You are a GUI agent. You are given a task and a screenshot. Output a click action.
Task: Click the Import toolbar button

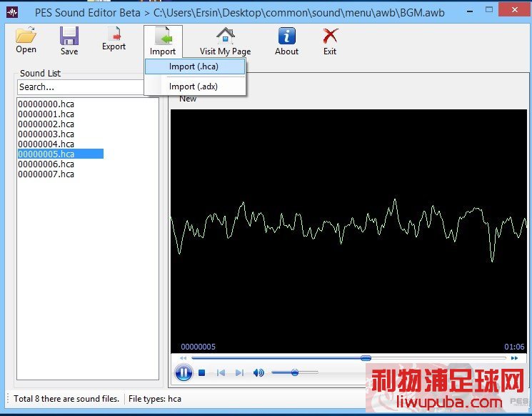163,41
